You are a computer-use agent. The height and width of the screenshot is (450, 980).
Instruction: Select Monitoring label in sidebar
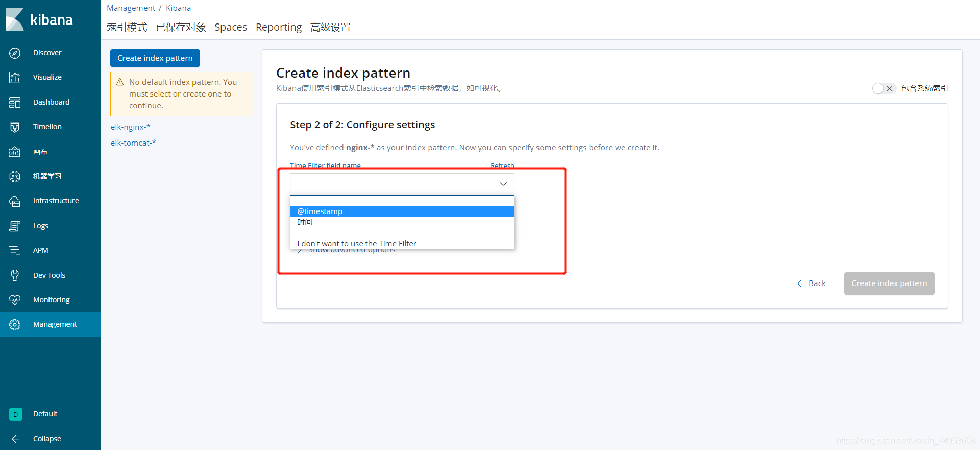(x=52, y=300)
